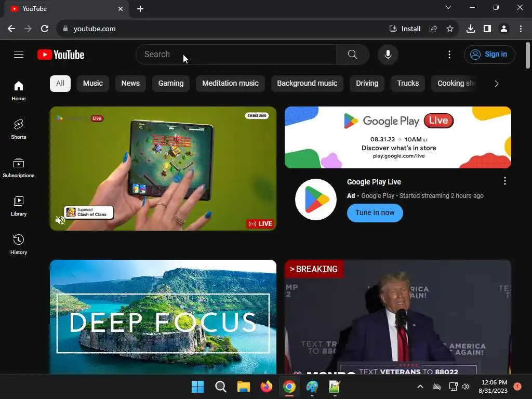Select the Driving filter chip

(367, 84)
